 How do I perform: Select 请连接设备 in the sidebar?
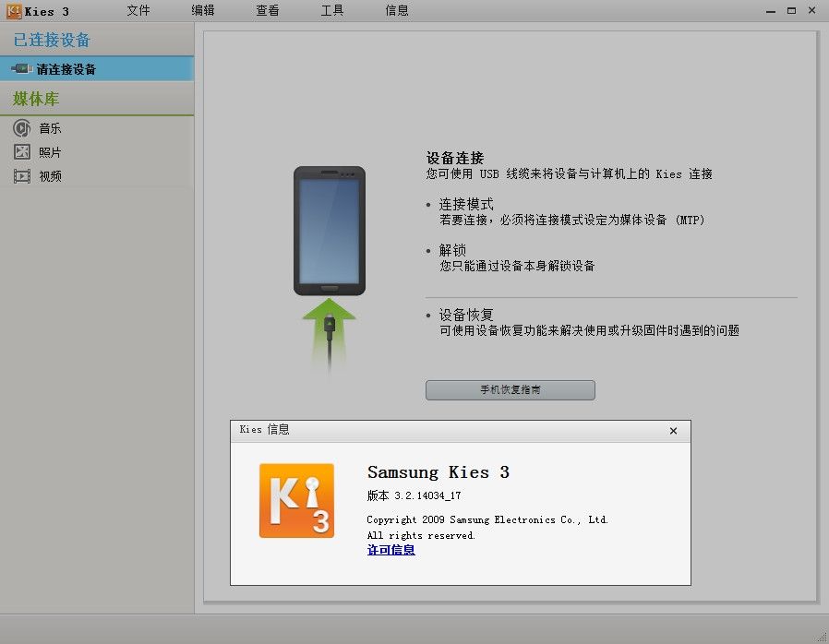pos(97,68)
